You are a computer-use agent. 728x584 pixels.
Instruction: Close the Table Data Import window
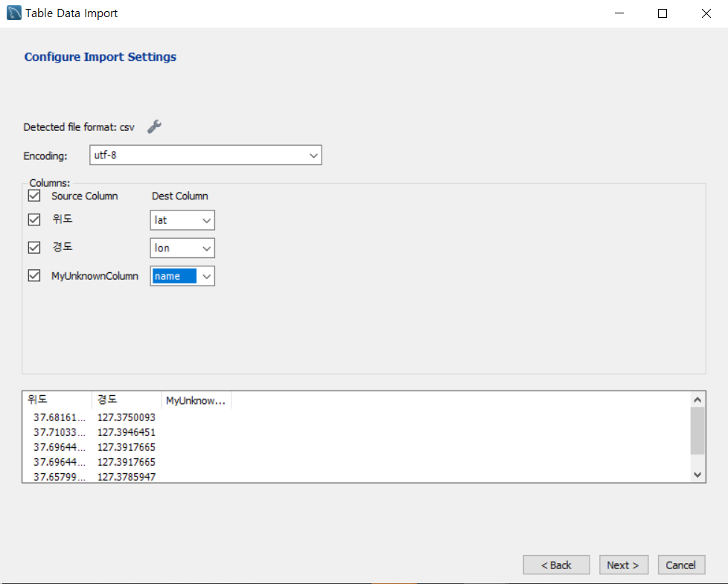[706, 13]
